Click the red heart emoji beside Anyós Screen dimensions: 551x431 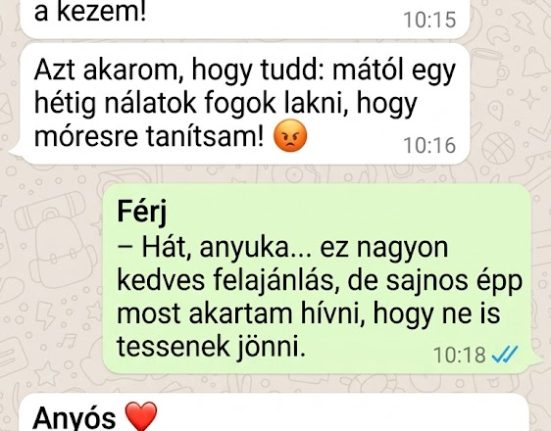141,417
